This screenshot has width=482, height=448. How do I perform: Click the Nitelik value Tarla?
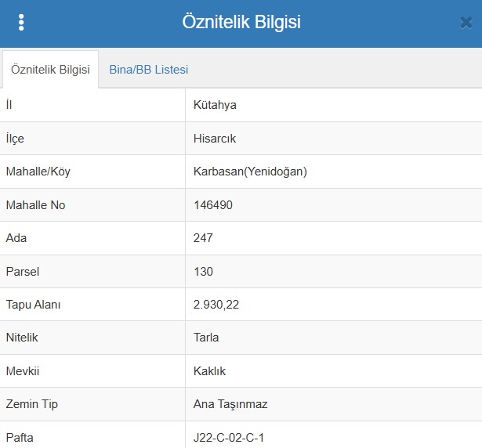[x=206, y=338]
